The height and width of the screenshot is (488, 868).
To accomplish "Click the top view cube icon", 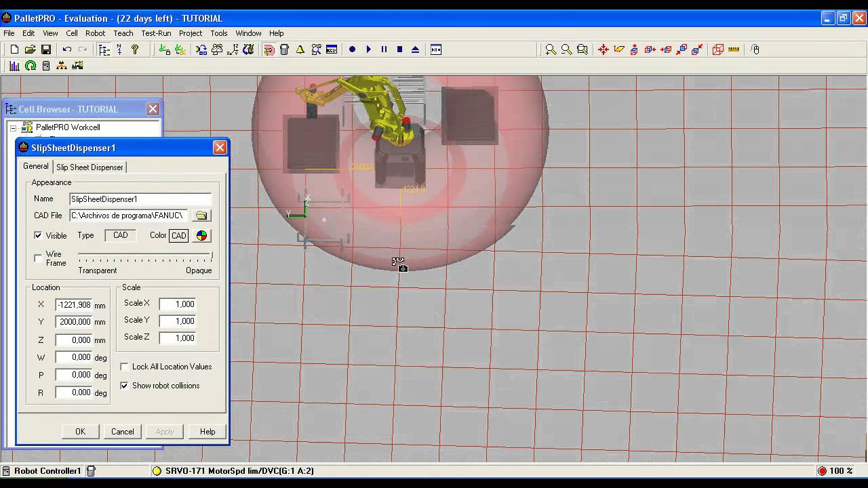I will (x=634, y=49).
